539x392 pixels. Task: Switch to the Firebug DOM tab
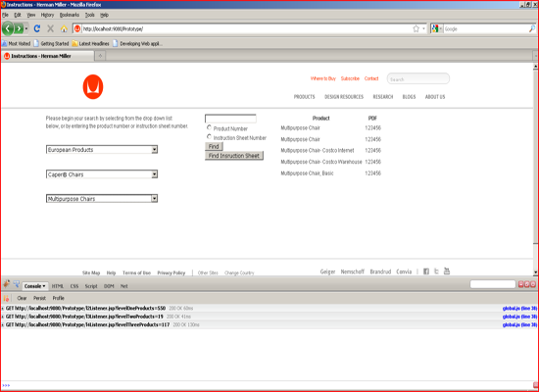click(109, 286)
